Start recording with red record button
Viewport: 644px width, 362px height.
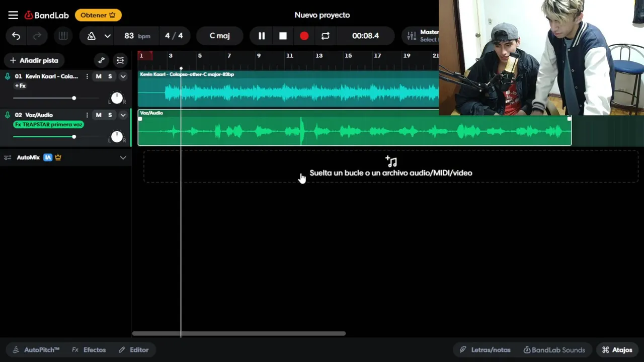click(x=304, y=36)
